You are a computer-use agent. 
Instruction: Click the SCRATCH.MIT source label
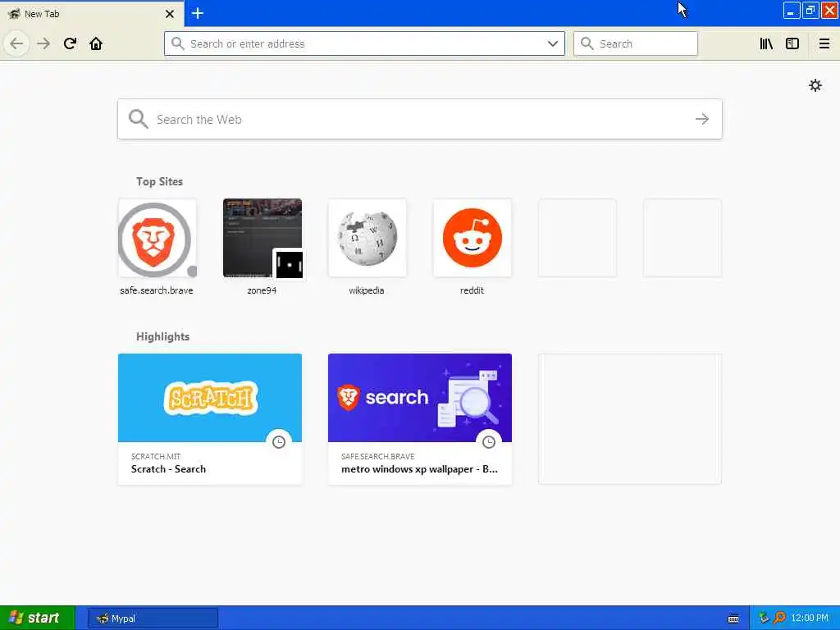[156, 456]
